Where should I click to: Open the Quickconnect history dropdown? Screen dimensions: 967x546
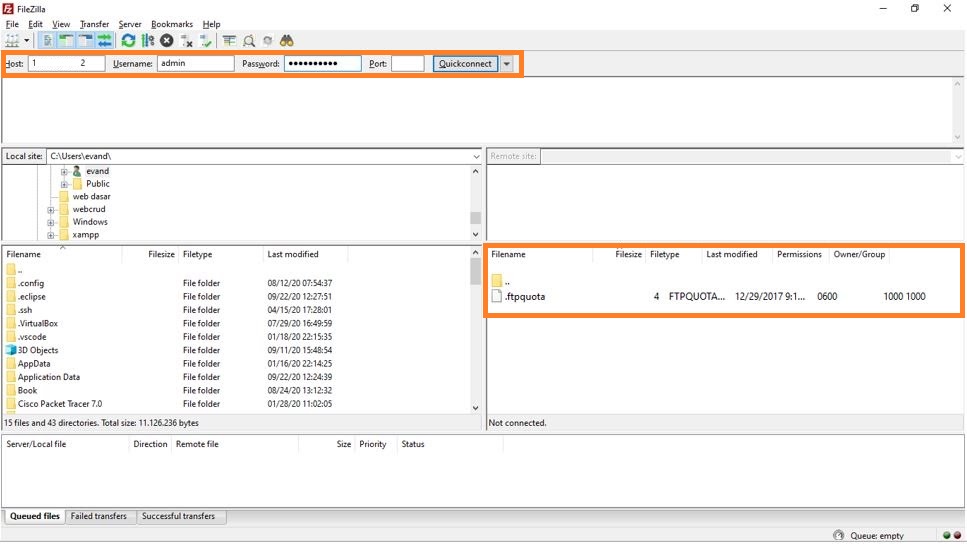(x=506, y=64)
